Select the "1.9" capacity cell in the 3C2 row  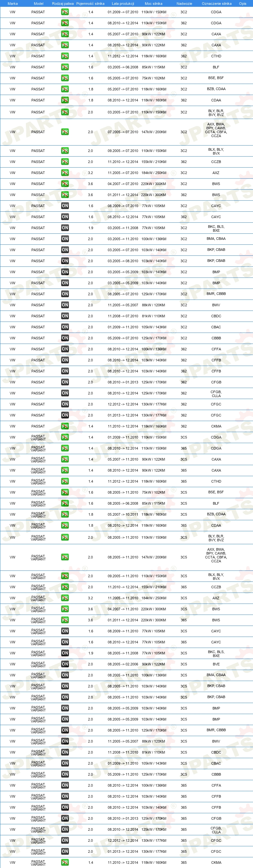(x=91, y=228)
